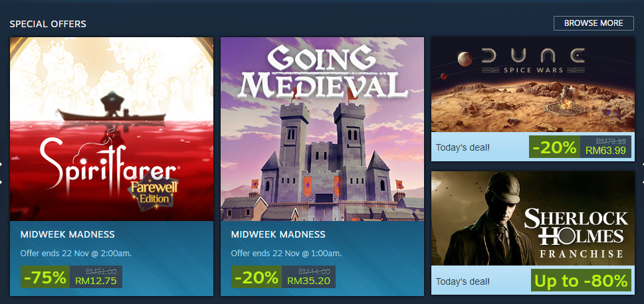This screenshot has height=304, width=644.
Task: Select the RM12.75 Spiritfarer sale price
Action: click(96, 280)
